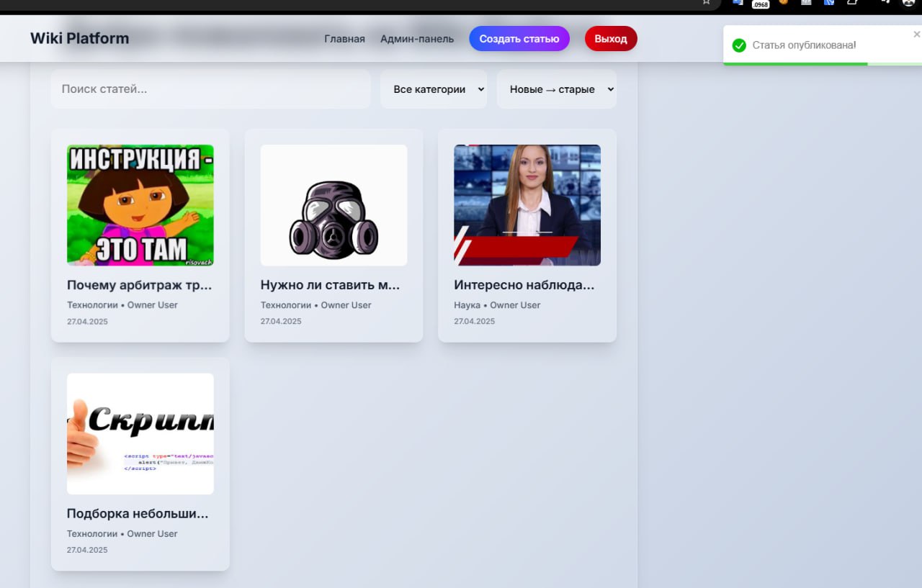Go to the Главная page

coord(344,39)
